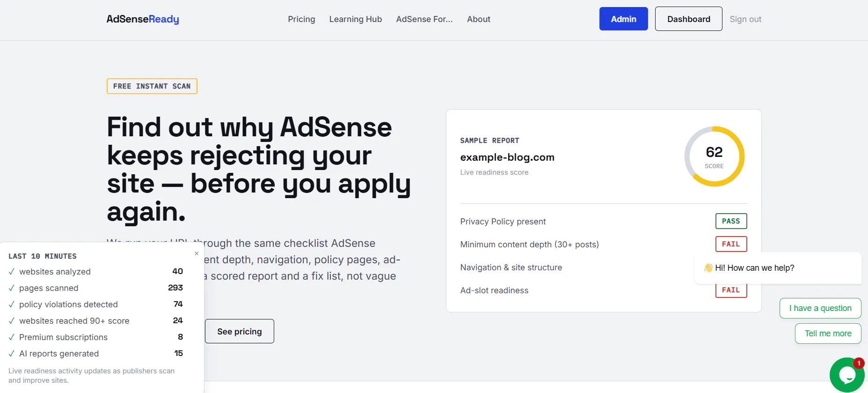Click the AdSenseReady logo
This screenshot has width=868, height=393.
pyautogui.click(x=143, y=19)
